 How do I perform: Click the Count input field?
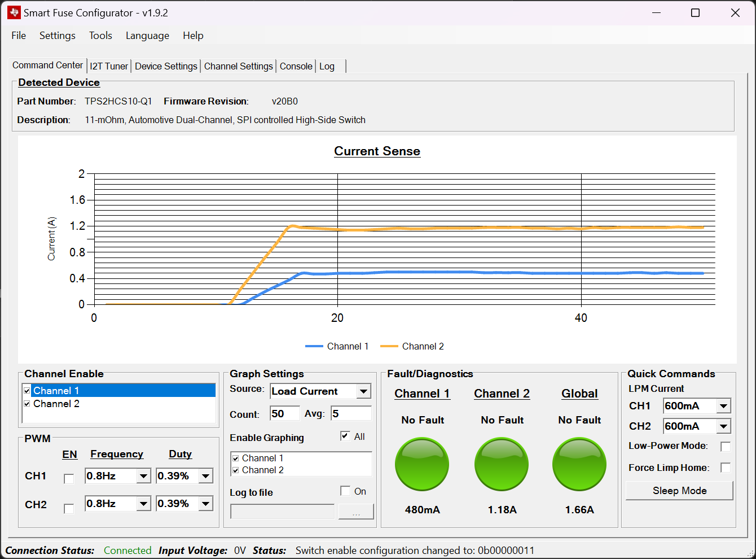coord(285,413)
